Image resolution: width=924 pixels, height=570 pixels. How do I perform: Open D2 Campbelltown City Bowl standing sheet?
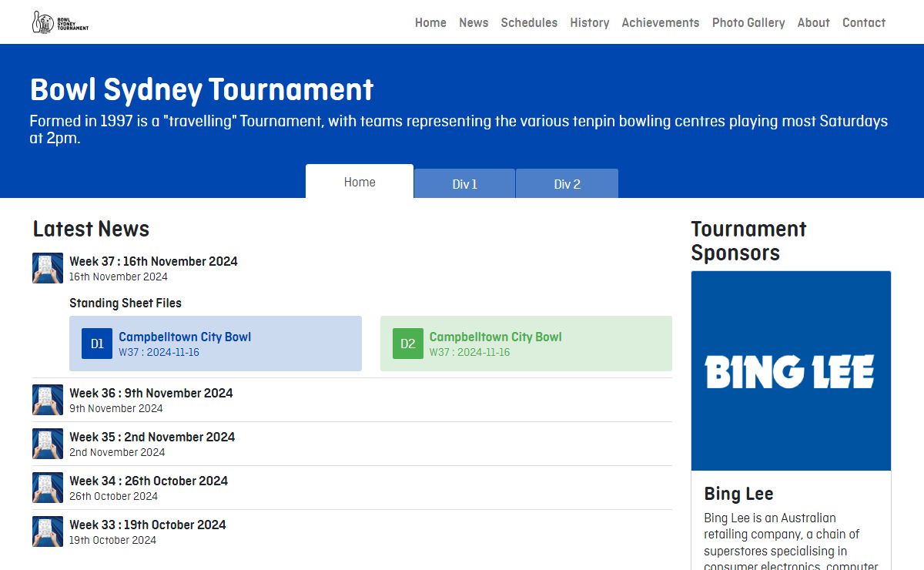[526, 344]
